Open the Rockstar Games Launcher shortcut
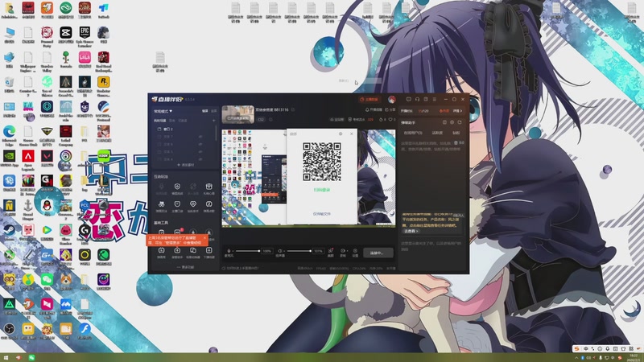 coord(104,86)
